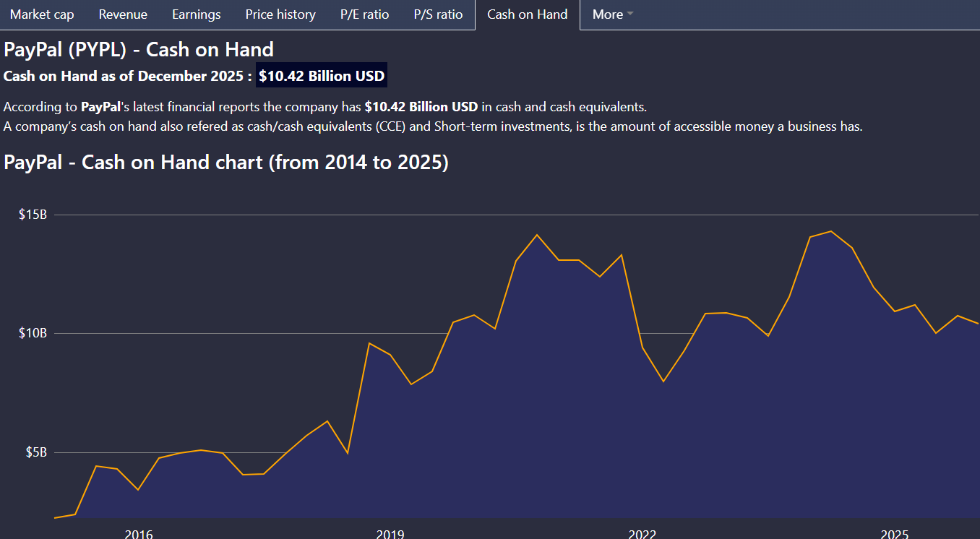Click the $5B y-axis label
This screenshot has height=539, width=980.
[x=36, y=452]
